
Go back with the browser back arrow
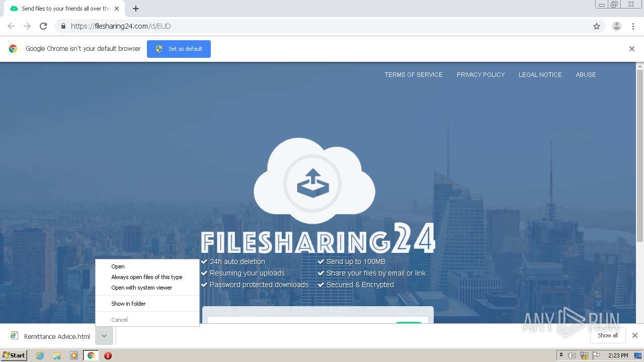[11, 26]
